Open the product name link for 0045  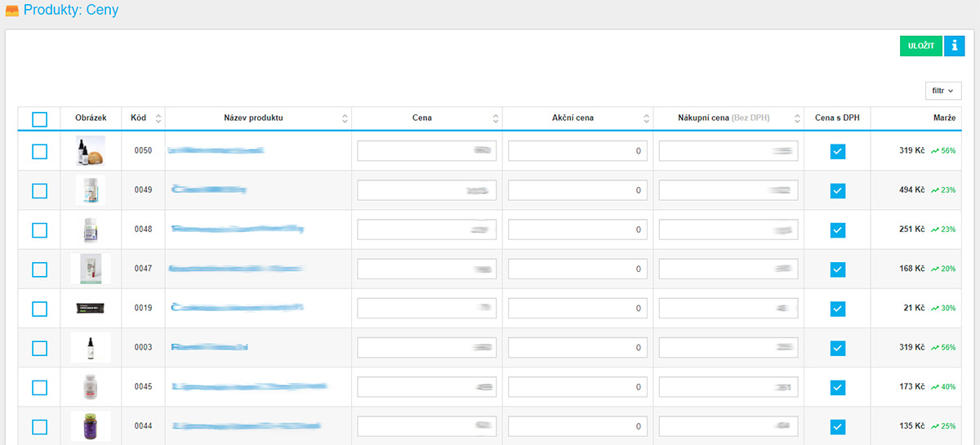coord(249,386)
